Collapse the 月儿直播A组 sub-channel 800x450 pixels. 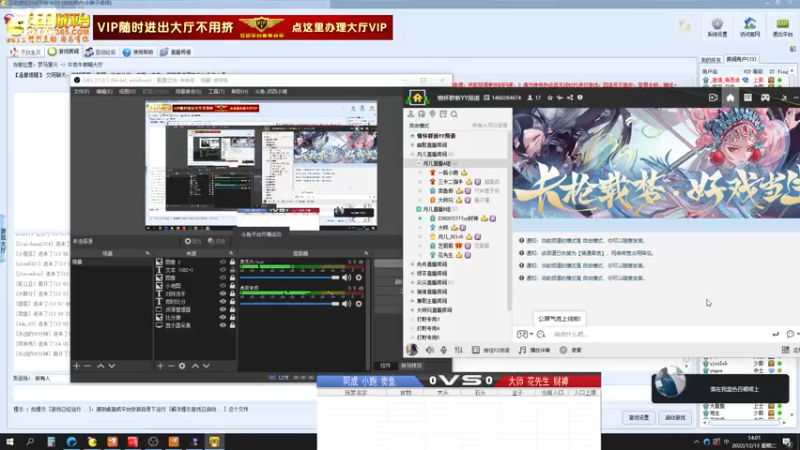point(418,163)
